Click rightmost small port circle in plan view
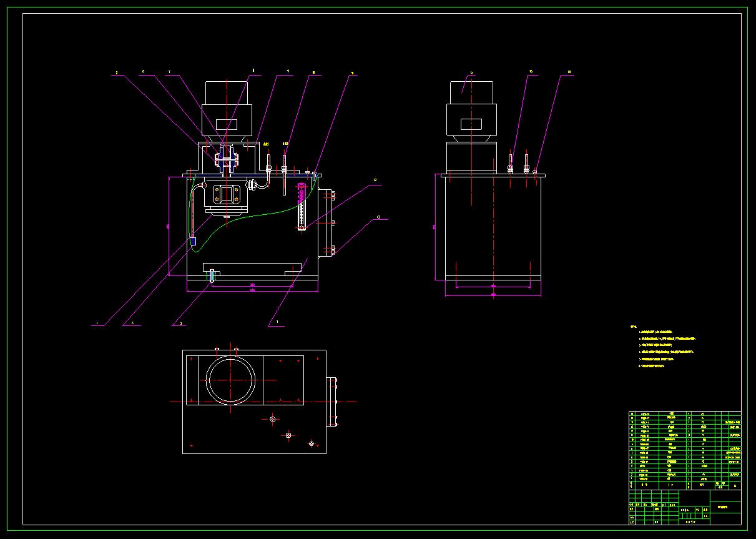This screenshot has width=756, height=539. click(x=311, y=443)
